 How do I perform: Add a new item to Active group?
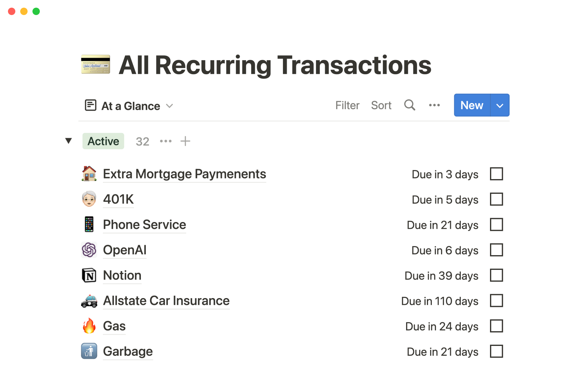(185, 141)
